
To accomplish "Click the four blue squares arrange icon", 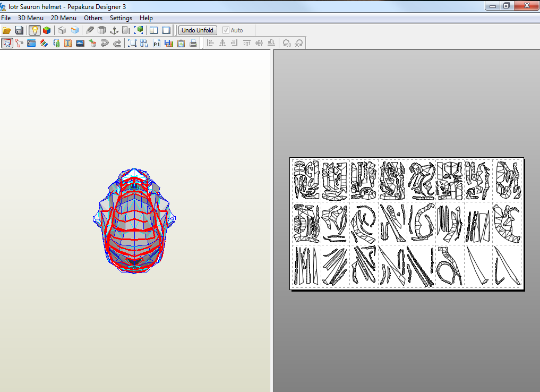I will click(144, 43).
